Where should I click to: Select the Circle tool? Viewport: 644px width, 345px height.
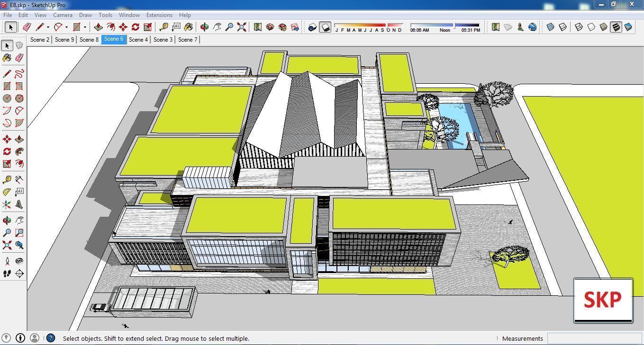pos(7,98)
